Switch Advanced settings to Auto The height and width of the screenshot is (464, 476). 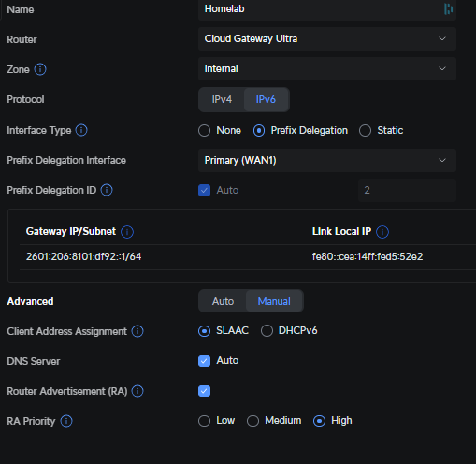tap(223, 301)
